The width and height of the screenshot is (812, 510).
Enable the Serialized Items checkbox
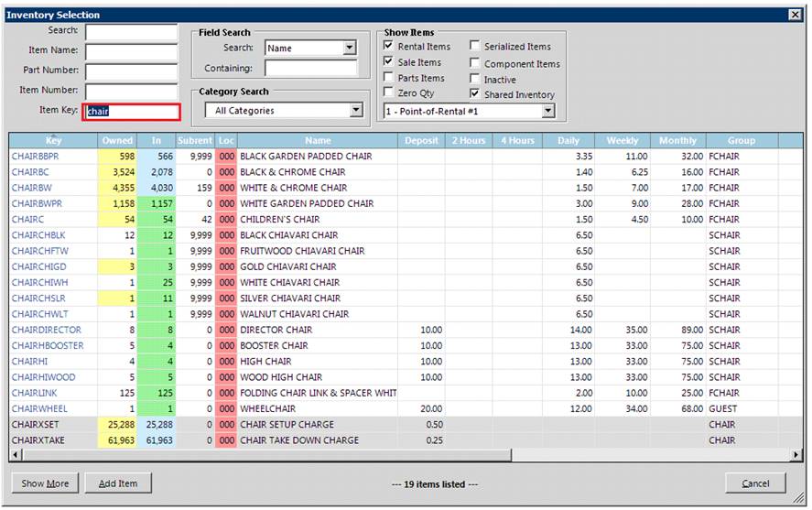475,47
